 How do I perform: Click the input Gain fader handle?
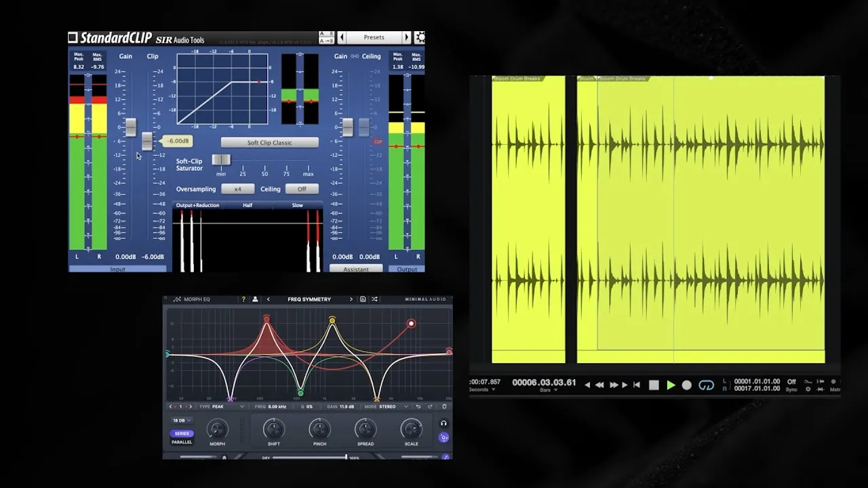[x=130, y=127]
